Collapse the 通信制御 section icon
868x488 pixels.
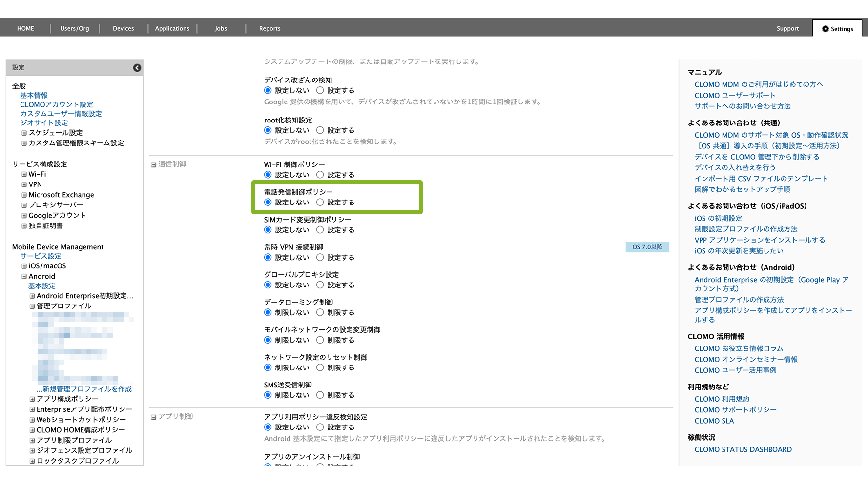click(153, 165)
